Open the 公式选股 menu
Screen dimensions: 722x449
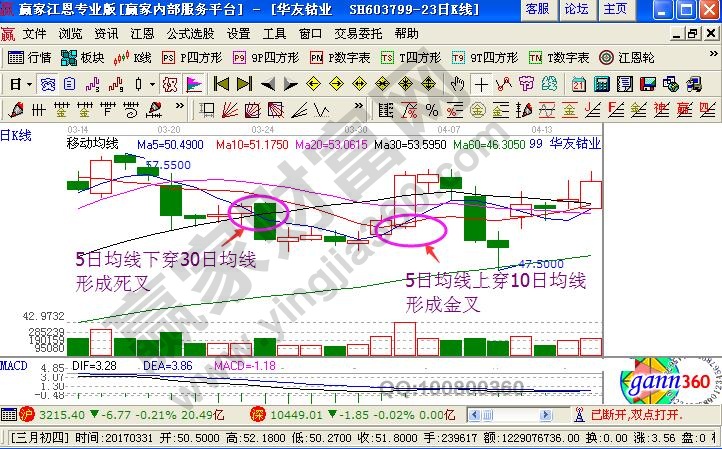(x=190, y=33)
